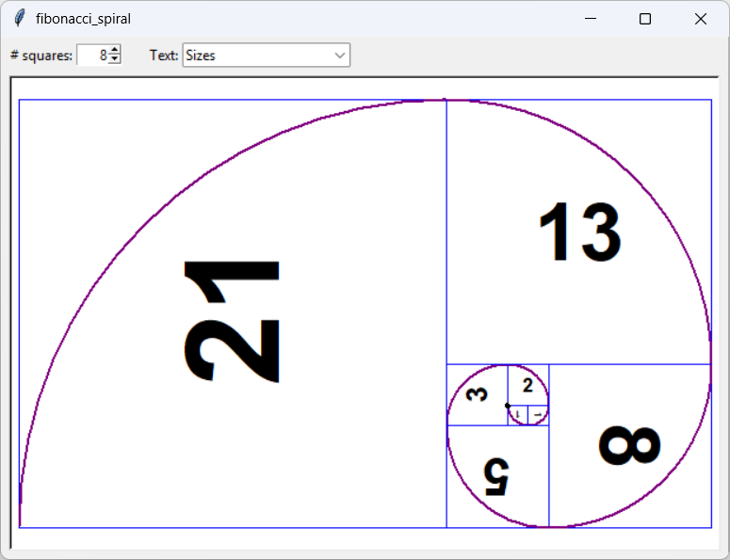Click the 2 label in the spiral

527,386
